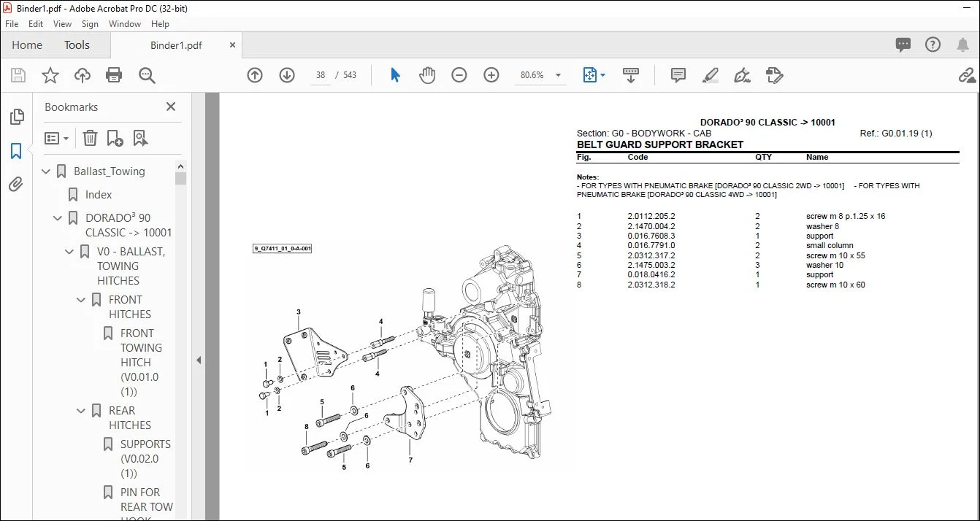980x521 pixels.
Task: Open SUPPORTS (V0.02.0 (1)) bookmark
Action: coord(145,459)
